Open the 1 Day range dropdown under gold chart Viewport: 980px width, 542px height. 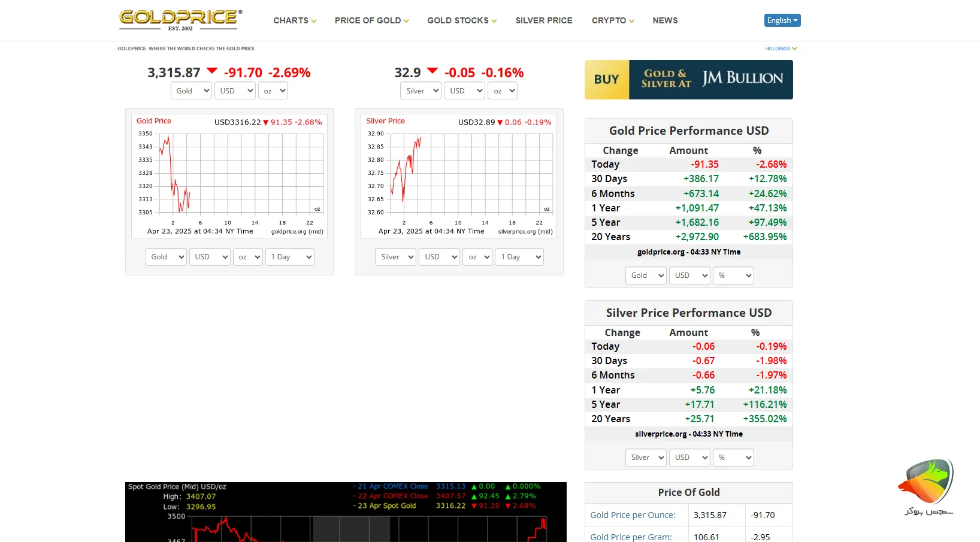[291, 257]
